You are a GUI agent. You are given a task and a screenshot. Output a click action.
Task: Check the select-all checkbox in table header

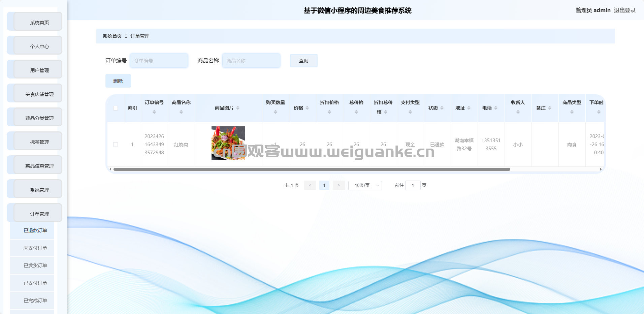pos(116,108)
